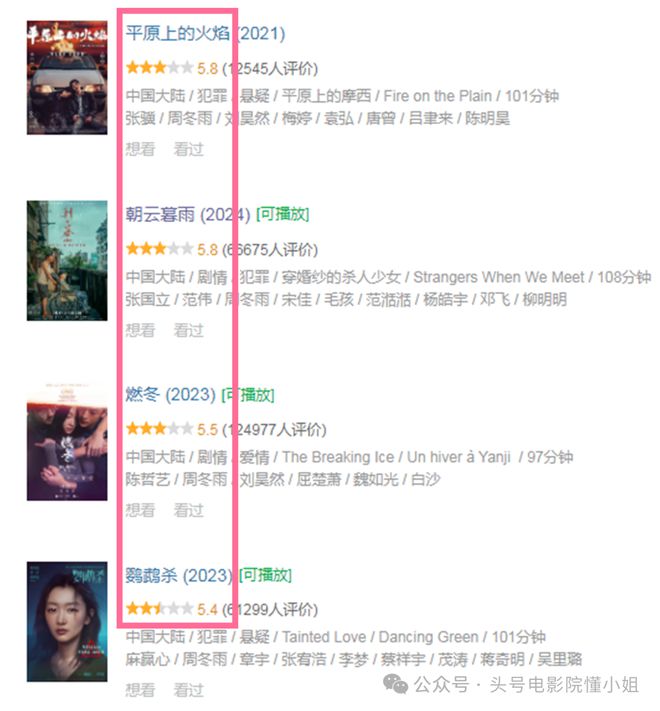Screen dimensions: 660x711
Task: Mark 燃冬 as 看过
Action: (x=189, y=510)
